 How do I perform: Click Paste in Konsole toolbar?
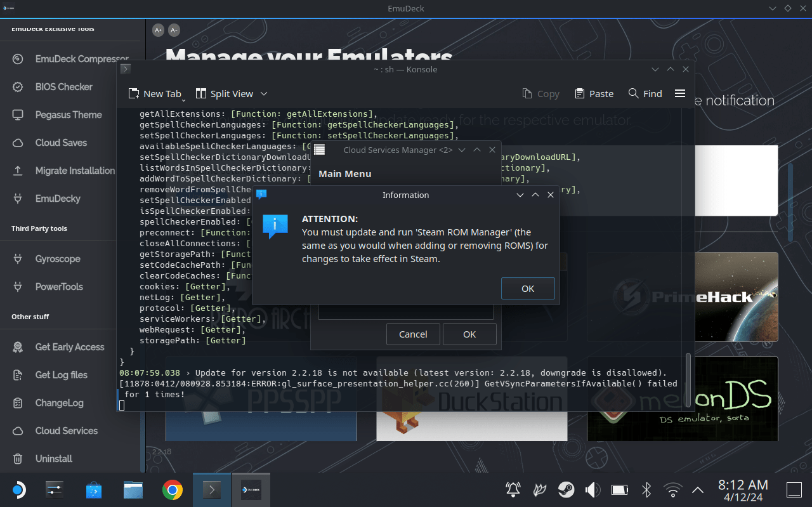(x=594, y=93)
